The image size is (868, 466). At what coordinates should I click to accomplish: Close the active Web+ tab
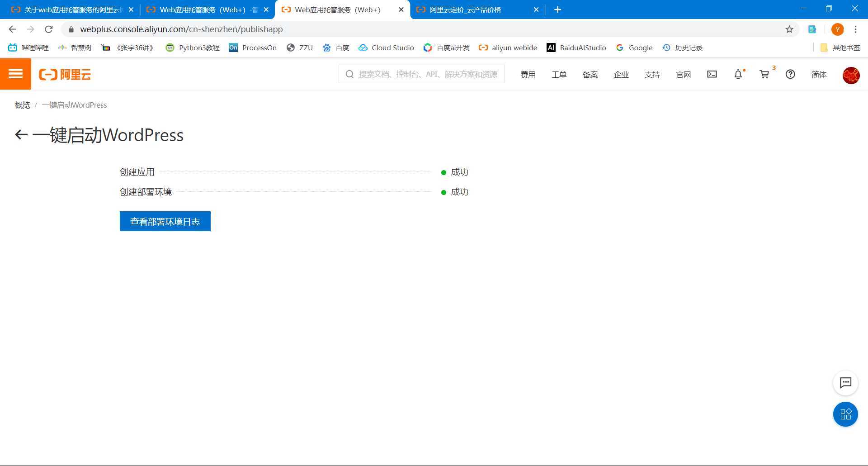click(401, 10)
